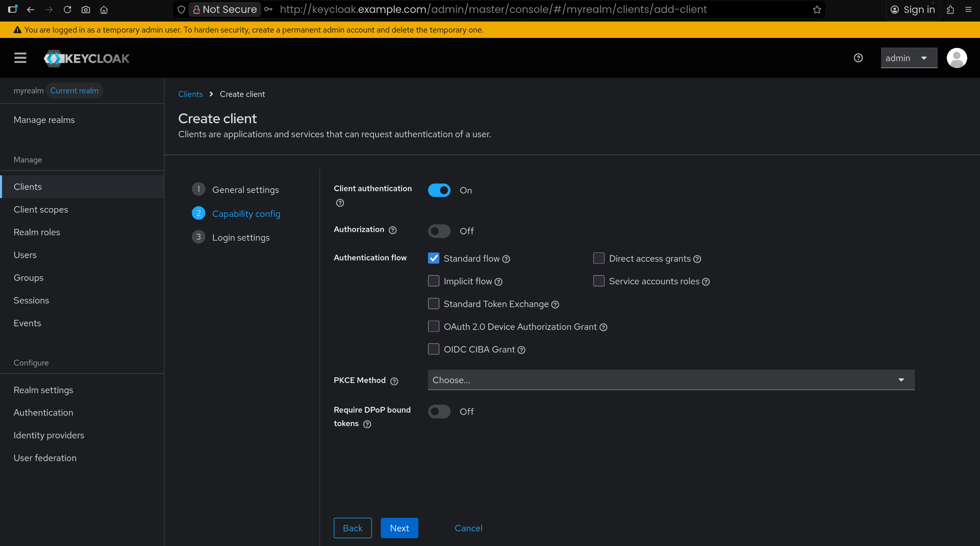This screenshot has height=546, width=980.
Task: Click help icon beside OIDC CIBA Grant
Action: pyautogui.click(x=521, y=350)
